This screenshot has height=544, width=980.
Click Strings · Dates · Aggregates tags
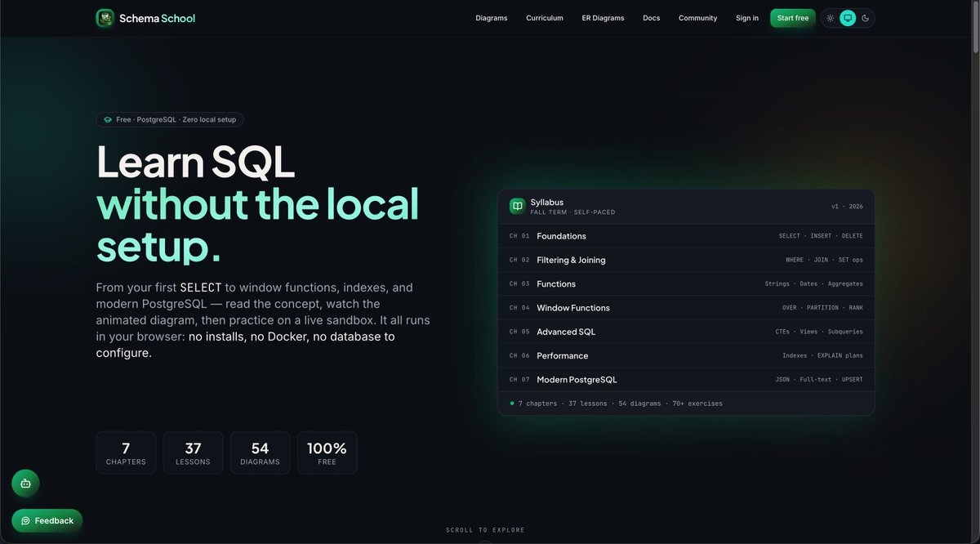[x=814, y=284]
